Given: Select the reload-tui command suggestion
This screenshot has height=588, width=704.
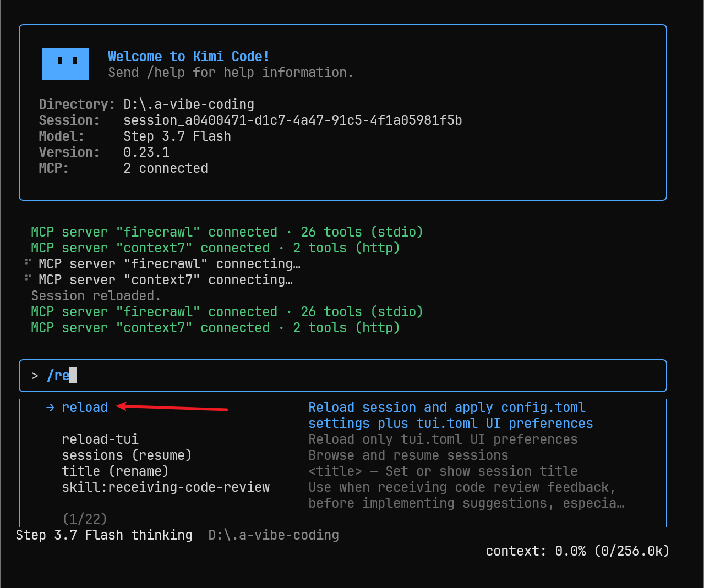Looking at the screenshot, I should click(x=100, y=439).
